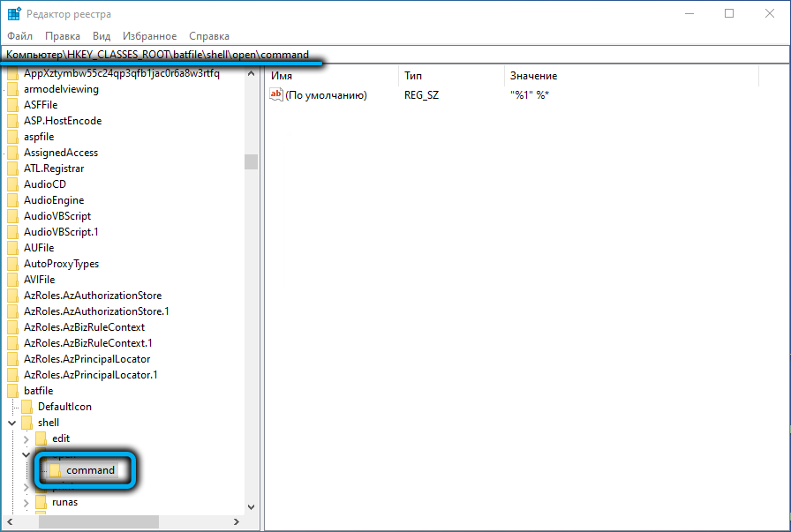Open the Справка menu
Screen dimensions: 791x532
209,36
